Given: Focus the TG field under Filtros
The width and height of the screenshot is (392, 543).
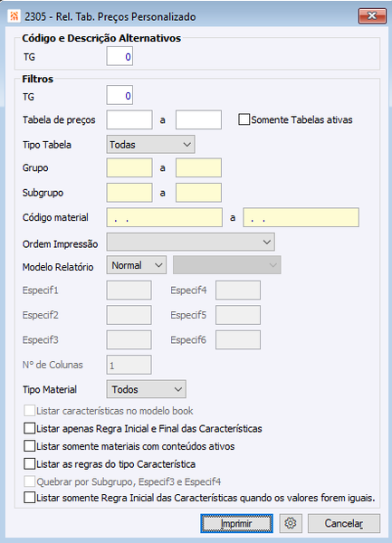Looking at the screenshot, I should tap(120, 95).
